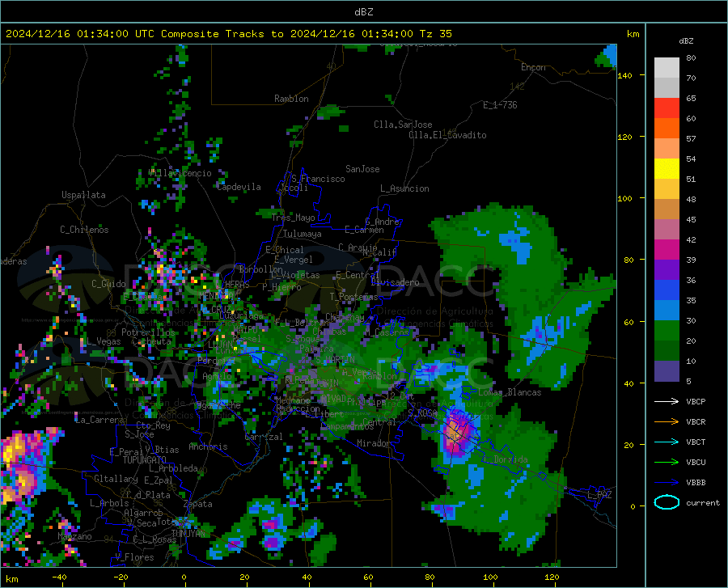
Task: Click the Clla.El_Cavadito map label
Action: tap(447, 135)
